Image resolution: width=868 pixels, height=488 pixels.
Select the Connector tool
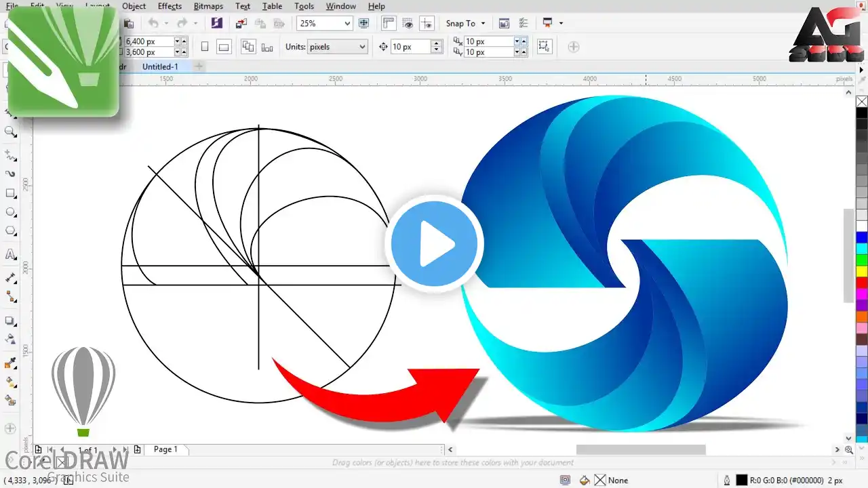pyautogui.click(x=10, y=297)
